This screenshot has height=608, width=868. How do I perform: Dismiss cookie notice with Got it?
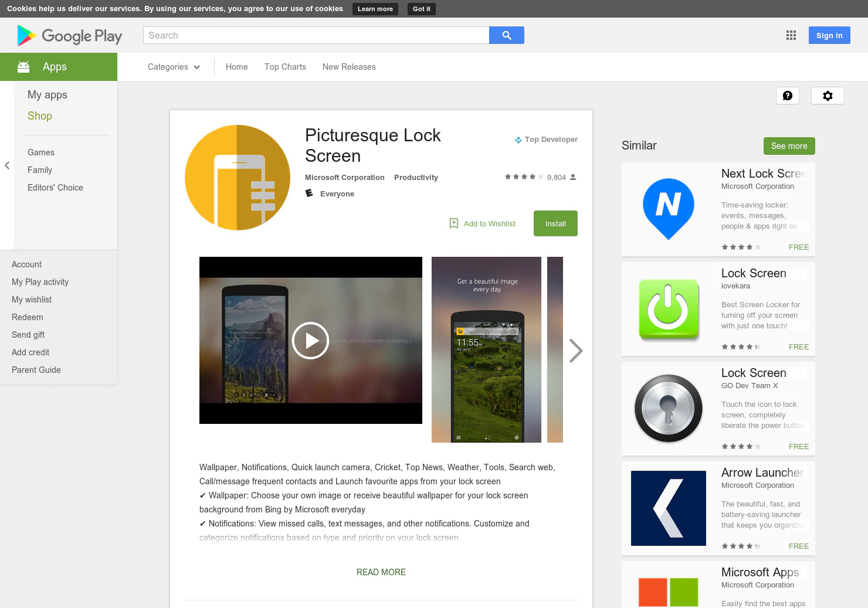422,9
